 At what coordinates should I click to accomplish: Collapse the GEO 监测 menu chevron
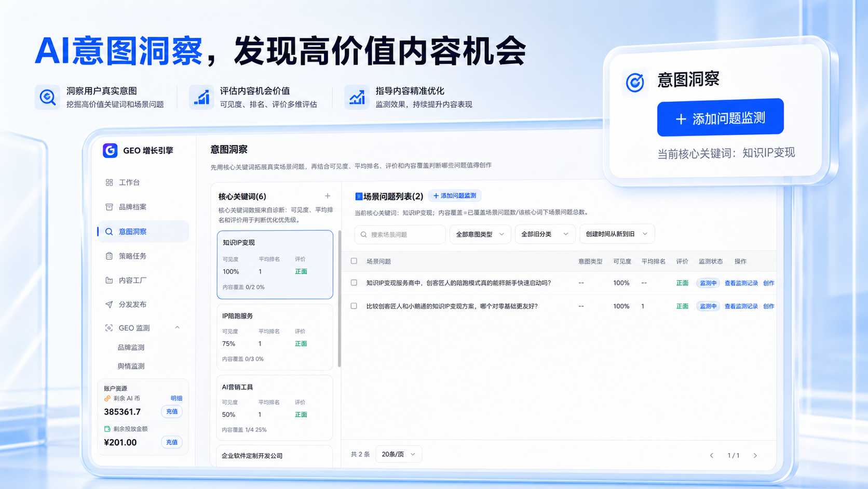coord(177,327)
